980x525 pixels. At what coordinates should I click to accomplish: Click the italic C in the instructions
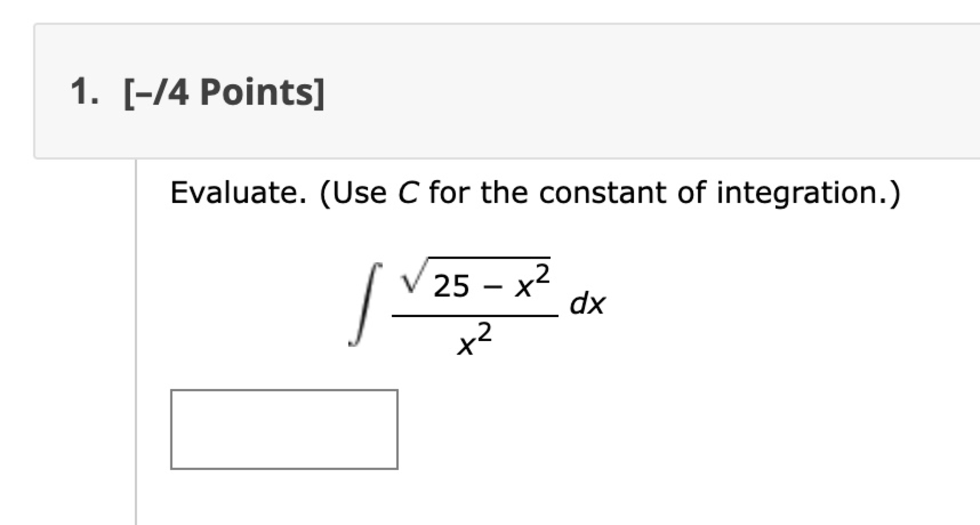pos(410,192)
